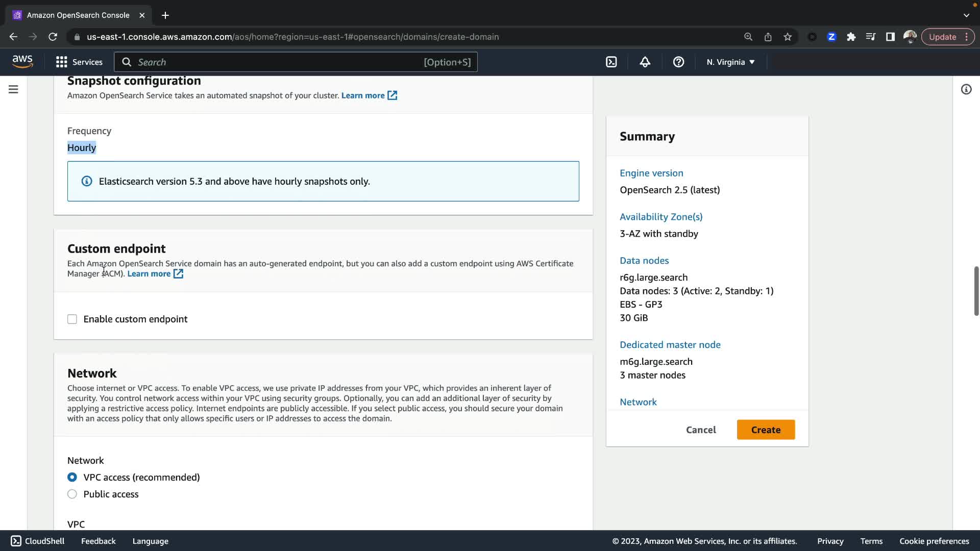Open the browser extensions puzzle icon
This screenshot has width=980, height=551.
click(x=851, y=37)
